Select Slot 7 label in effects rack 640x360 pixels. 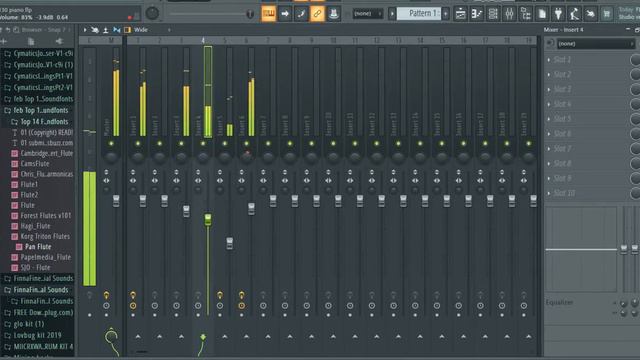562,149
